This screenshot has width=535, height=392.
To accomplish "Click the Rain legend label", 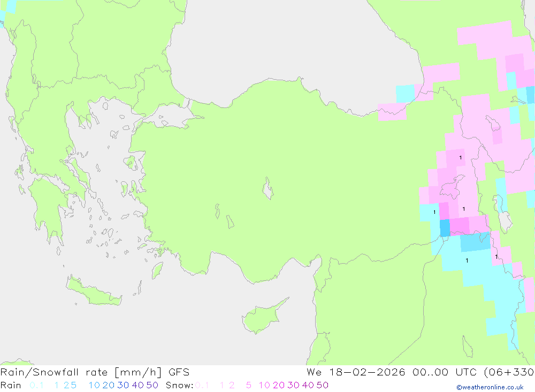I will [x=11, y=385].
